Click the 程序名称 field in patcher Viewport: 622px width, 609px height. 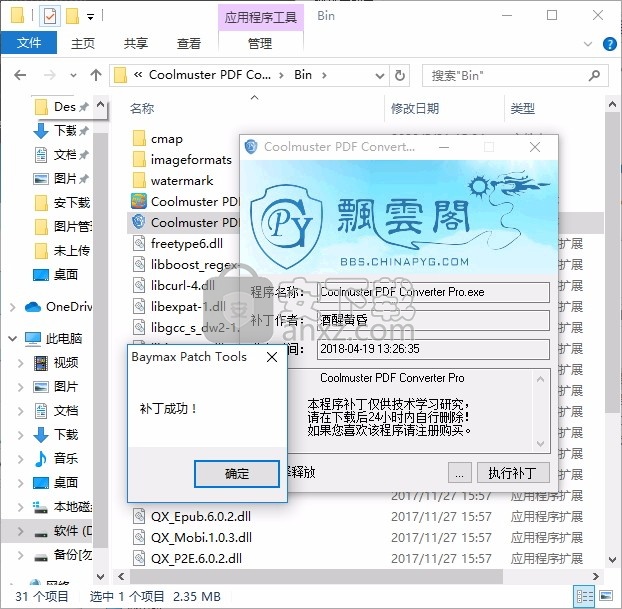[x=433, y=292]
